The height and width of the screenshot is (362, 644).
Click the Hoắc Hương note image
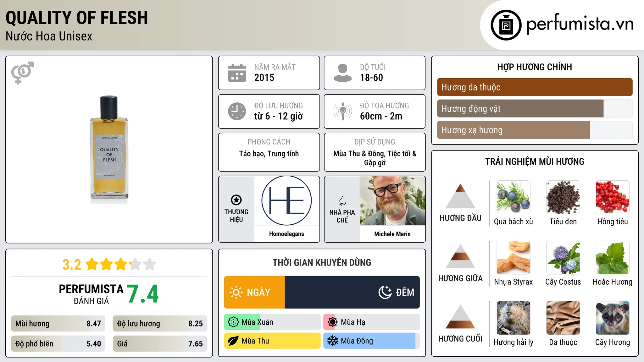tap(613, 258)
